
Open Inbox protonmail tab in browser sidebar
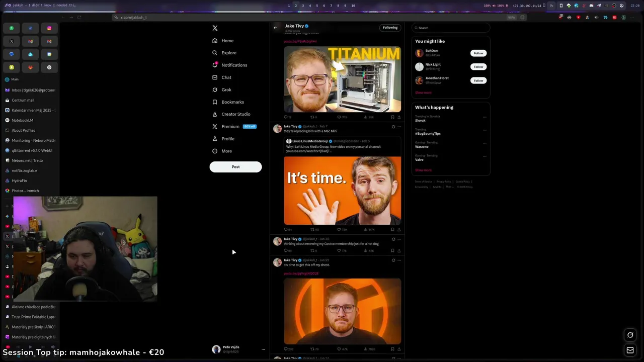click(x=30, y=90)
